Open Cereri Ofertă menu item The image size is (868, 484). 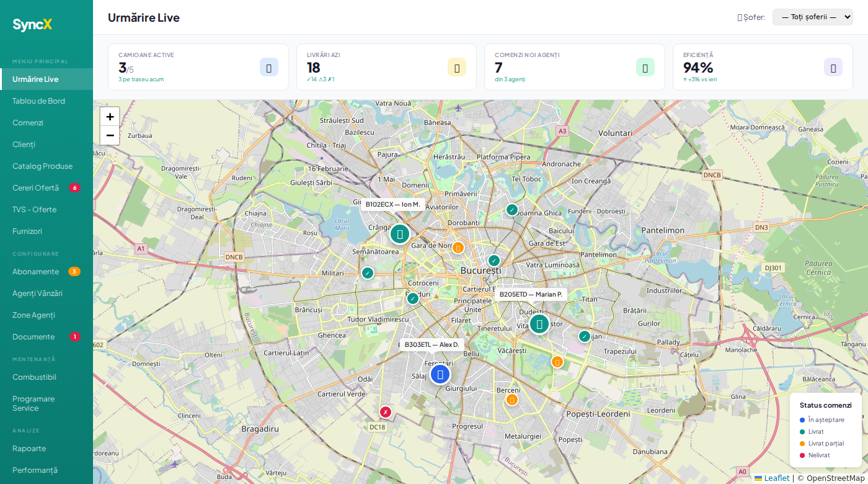point(35,188)
